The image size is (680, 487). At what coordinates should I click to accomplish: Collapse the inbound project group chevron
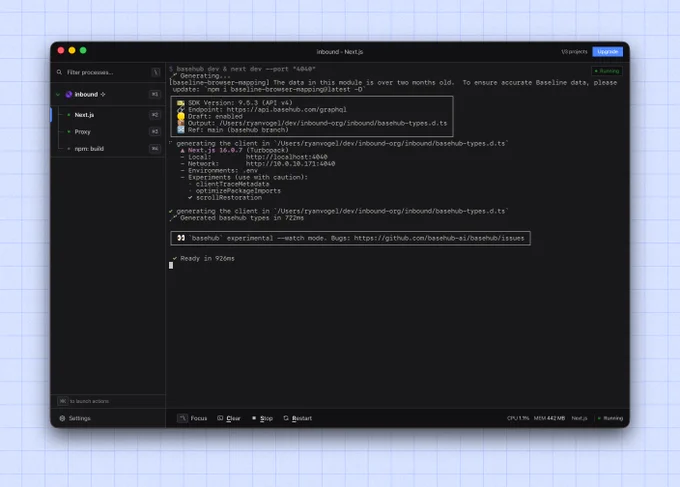(x=58, y=95)
